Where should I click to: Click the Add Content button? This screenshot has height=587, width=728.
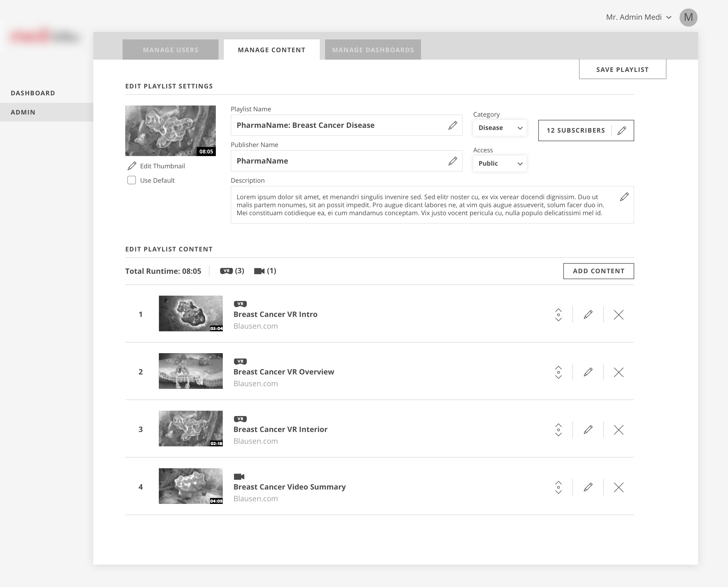pyautogui.click(x=598, y=271)
